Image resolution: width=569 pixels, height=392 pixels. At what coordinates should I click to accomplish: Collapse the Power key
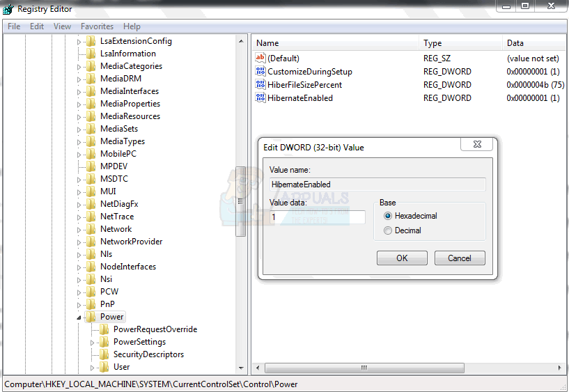(x=79, y=317)
